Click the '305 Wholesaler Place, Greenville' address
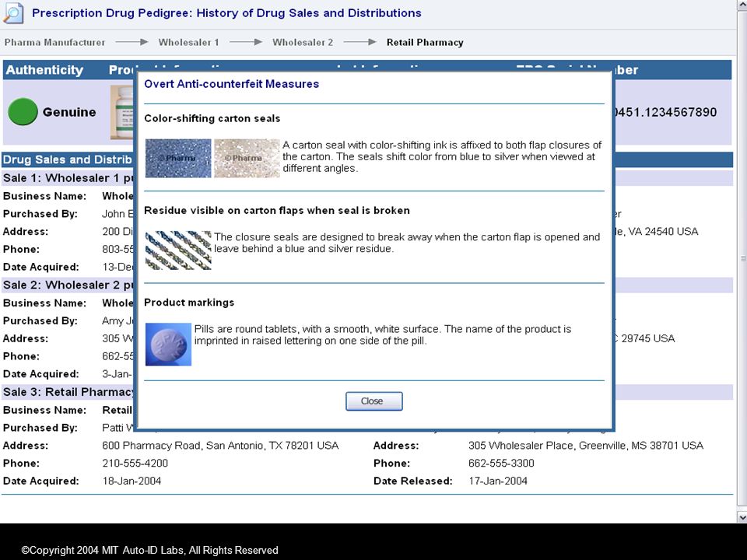This screenshot has height=560, width=747. (x=586, y=446)
